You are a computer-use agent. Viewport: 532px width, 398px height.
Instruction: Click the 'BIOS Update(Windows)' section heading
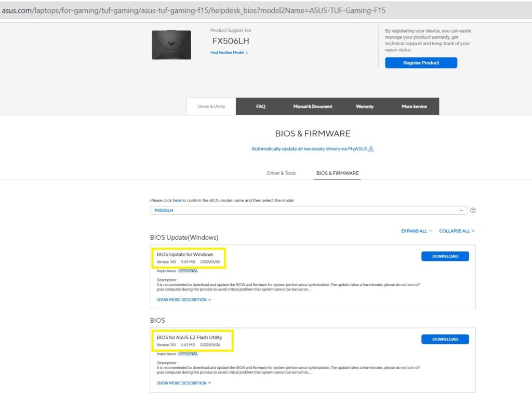point(184,238)
